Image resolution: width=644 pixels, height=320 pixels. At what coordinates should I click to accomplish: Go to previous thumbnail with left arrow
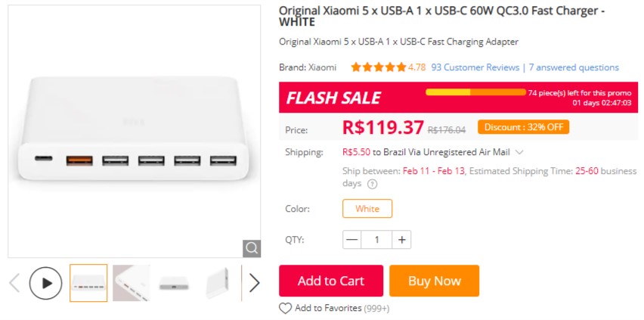(x=14, y=283)
